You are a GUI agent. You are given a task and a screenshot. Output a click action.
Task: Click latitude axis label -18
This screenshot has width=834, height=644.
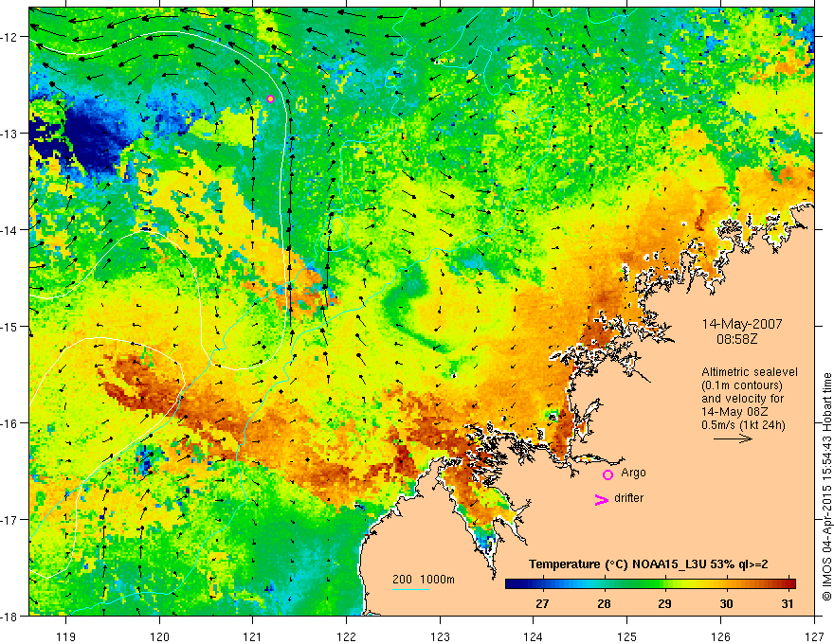click(x=10, y=616)
